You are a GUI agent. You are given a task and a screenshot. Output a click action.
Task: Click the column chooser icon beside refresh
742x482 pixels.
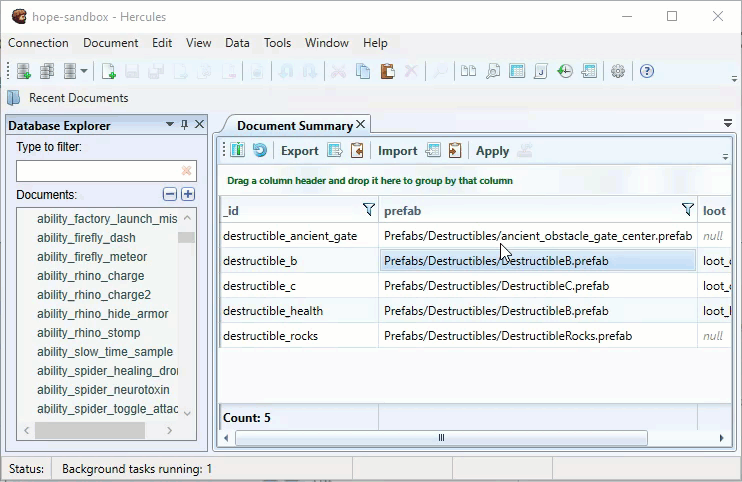coord(237,150)
